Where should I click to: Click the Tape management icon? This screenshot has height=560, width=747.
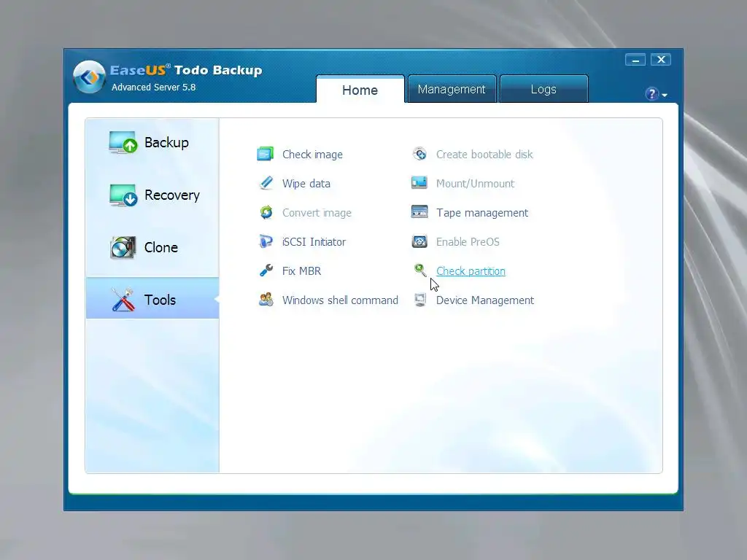coord(419,211)
